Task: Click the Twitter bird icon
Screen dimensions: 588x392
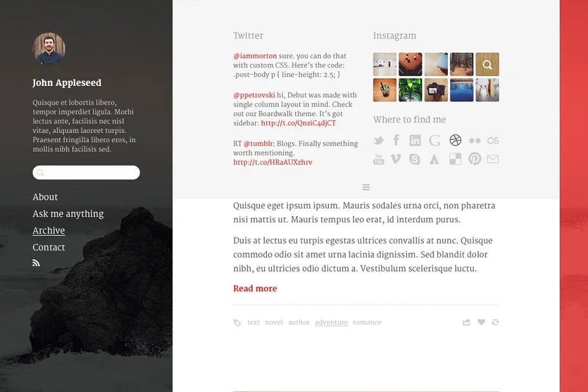Action: tap(379, 140)
